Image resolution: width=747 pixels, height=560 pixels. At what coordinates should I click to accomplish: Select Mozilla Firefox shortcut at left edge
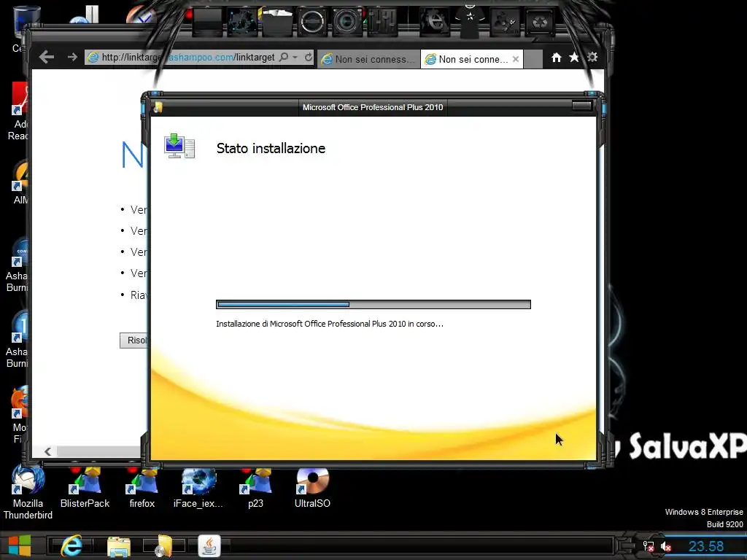point(19,414)
